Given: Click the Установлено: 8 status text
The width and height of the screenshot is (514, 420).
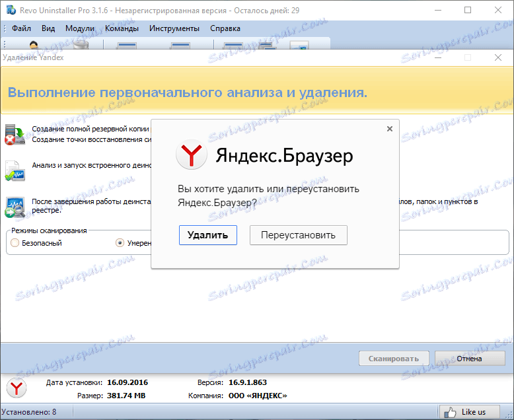Looking at the screenshot, I should tap(29, 412).
